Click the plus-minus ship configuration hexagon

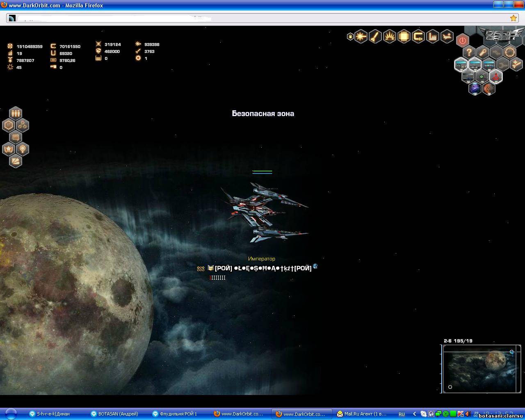coord(516,64)
